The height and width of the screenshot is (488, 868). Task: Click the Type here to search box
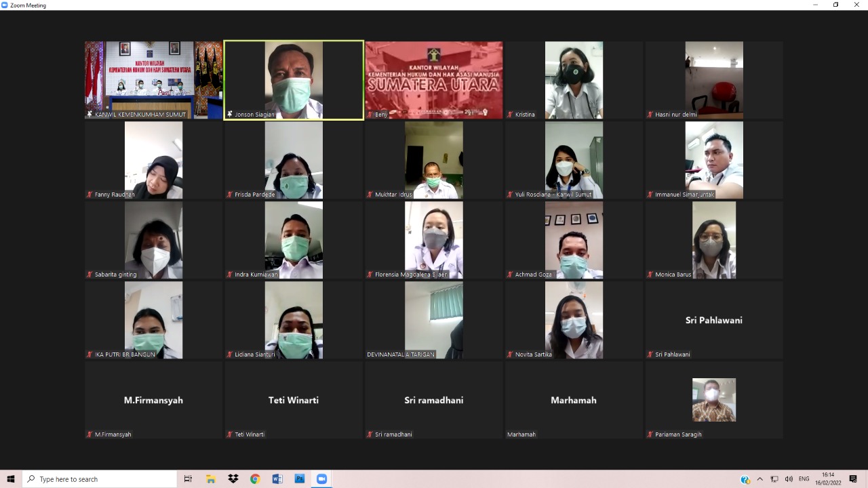(100, 479)
